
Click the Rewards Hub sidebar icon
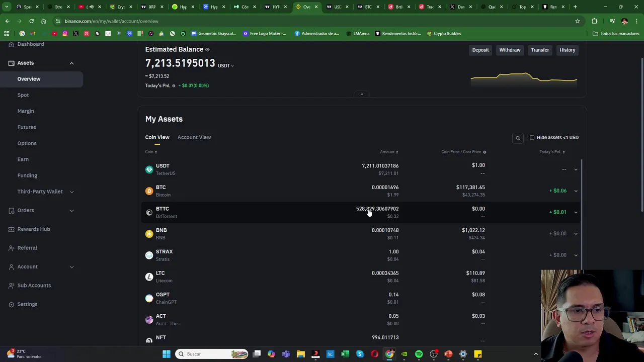click(12, 229)
